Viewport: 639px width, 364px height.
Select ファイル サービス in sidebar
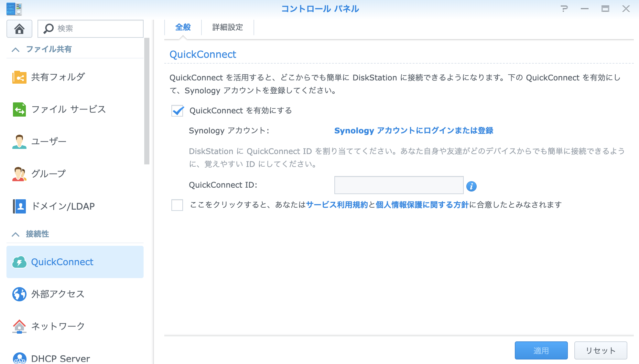click(75, 109)
